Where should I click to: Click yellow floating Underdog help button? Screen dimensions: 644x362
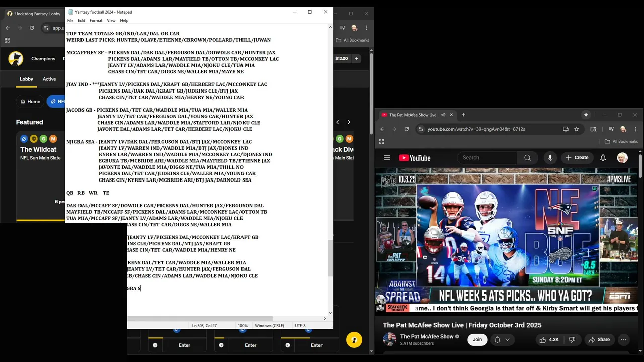pyautogui.click(x=354, y=340)
